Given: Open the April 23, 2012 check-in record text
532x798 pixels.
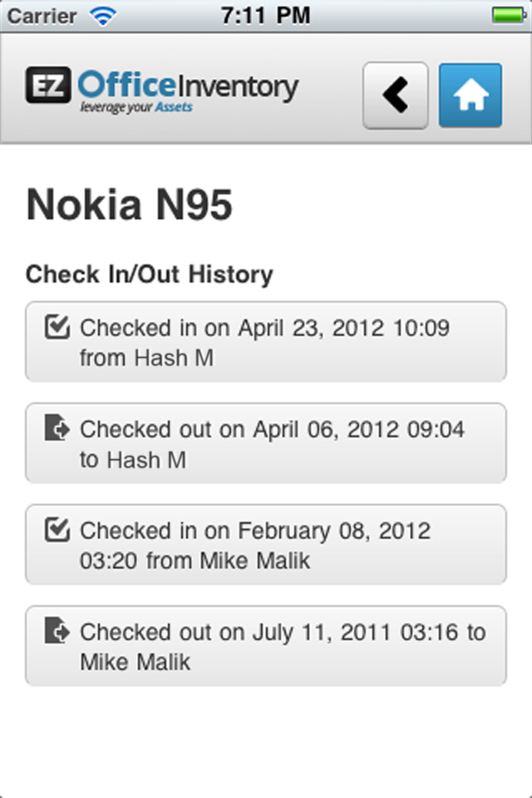Looking at the screenshot, I should pyautogui.click(x=264, y=342).
